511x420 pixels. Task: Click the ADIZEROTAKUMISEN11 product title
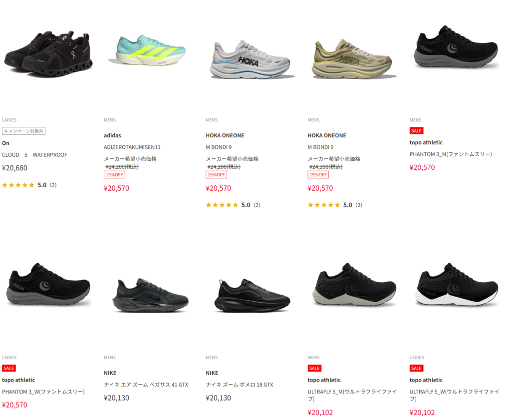tap(132, 147)
